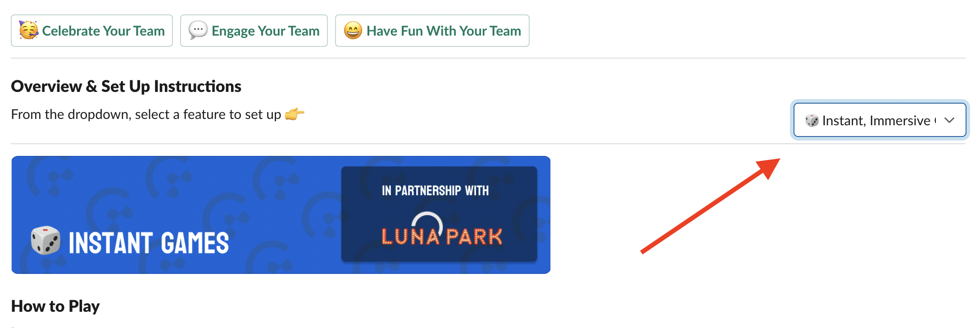Click the red arrow annotation

pos(710,206)
